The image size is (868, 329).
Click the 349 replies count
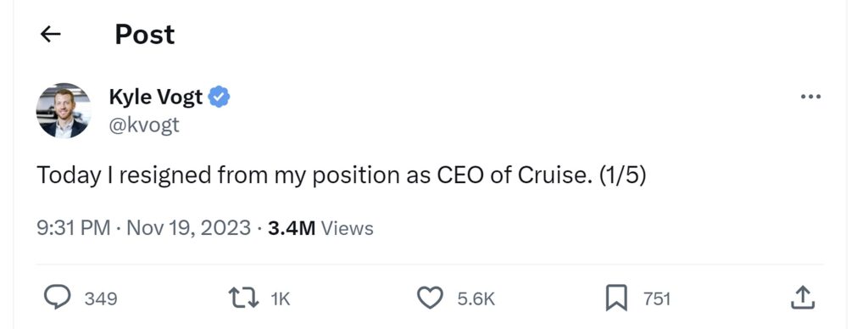[x=101, y=299]
